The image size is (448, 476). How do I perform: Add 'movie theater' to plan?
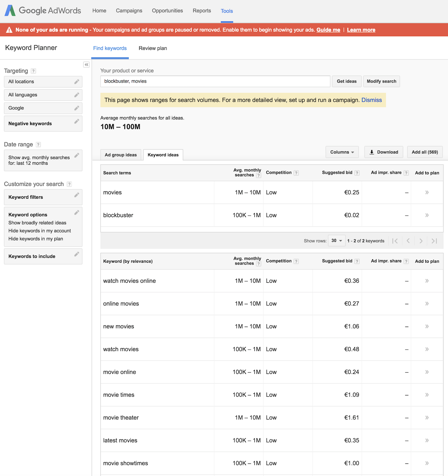coord(427,417)
